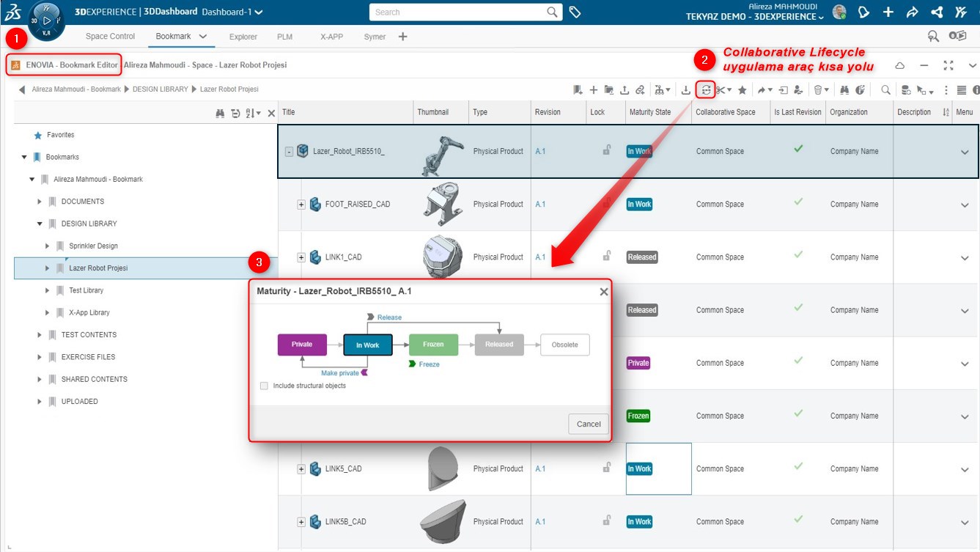Viewport: 980px width, 552px height.
Task: Select the Bookmark tab
Action: point(173,37)
